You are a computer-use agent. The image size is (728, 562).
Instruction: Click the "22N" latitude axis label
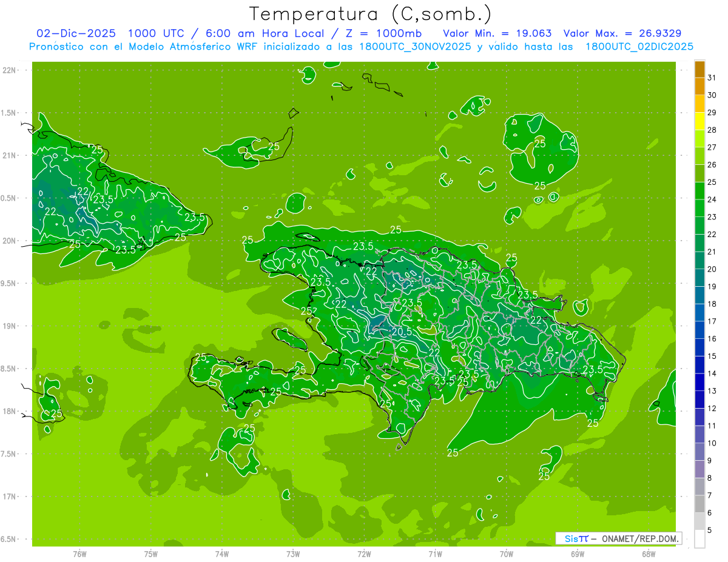point(9,70)
